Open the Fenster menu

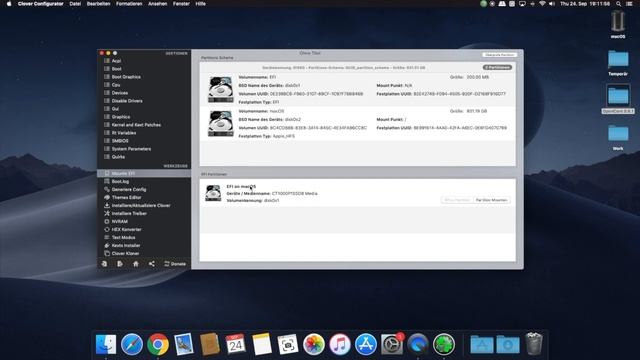[x=181, y=4]
